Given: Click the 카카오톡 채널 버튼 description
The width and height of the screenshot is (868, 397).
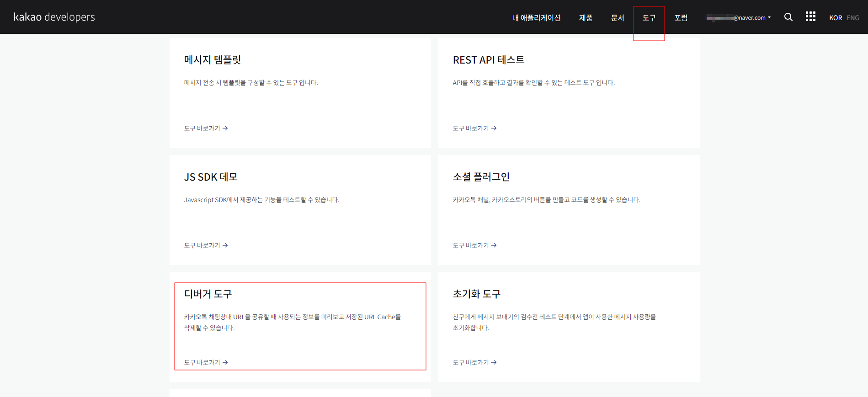Looking at the screenshot, I should [547, 200].
